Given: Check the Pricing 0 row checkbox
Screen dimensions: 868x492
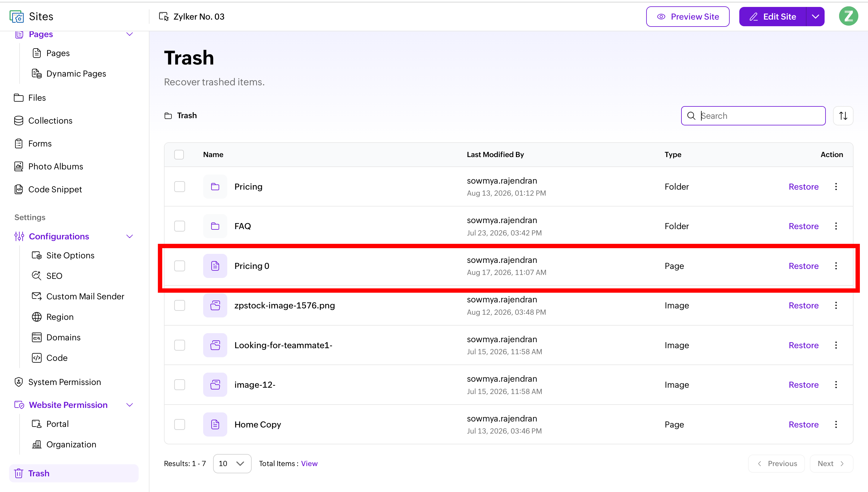Looking at the screenshot, I should click(x=180, y=266).
